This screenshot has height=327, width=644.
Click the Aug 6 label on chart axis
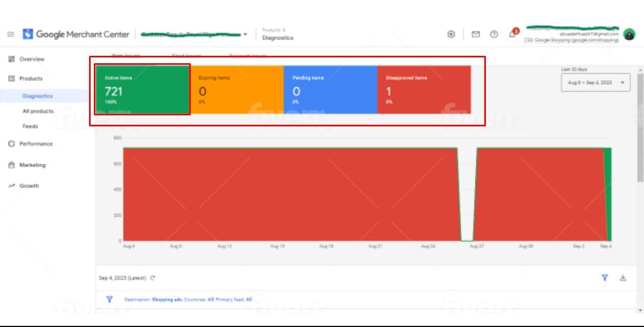click(x=129, y=246)
